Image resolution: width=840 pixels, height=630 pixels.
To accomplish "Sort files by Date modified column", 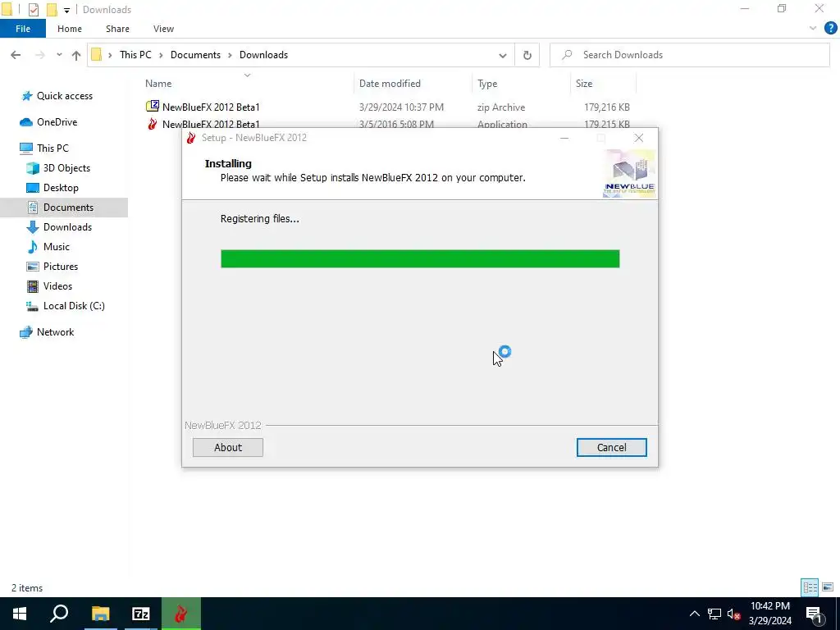I will click(x=390, y=84).
